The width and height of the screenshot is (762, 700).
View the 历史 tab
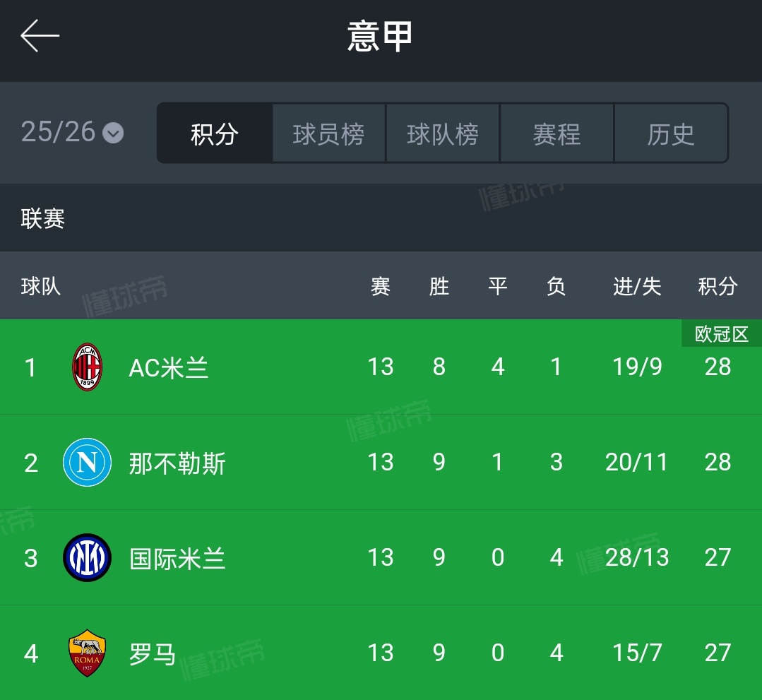tap(671, 133)
